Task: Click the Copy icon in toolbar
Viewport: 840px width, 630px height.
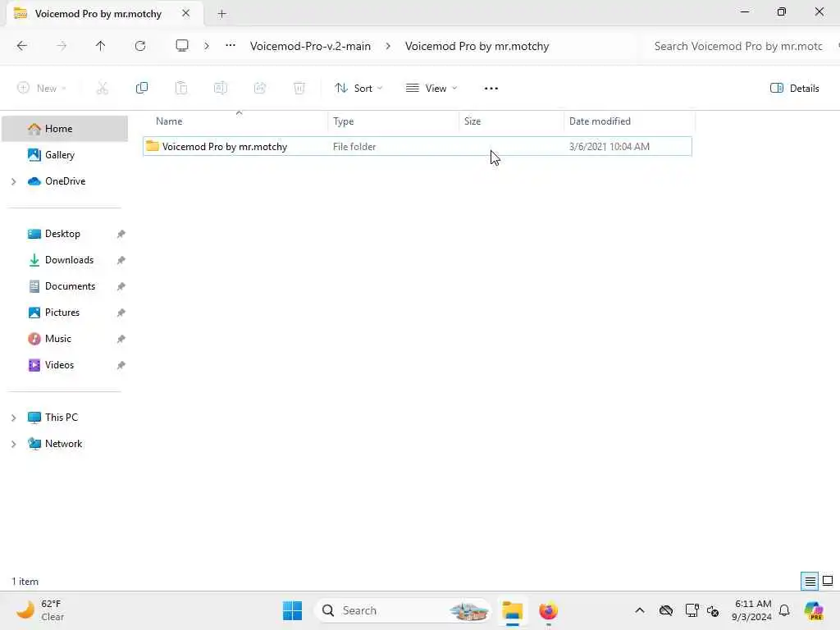Action: coord(142,89)
